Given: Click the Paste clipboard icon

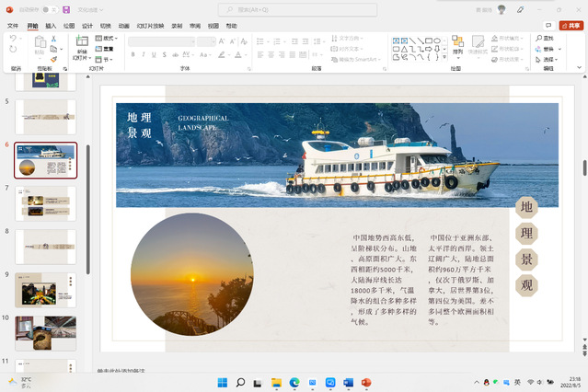Looking at the screenshot, I should pyautogui.click(x=39, y=44).
